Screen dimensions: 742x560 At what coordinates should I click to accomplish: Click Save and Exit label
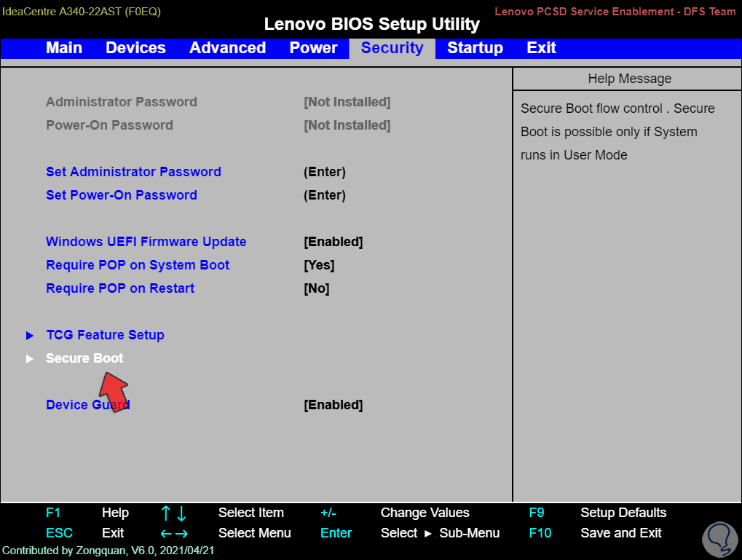coord(621,533)
